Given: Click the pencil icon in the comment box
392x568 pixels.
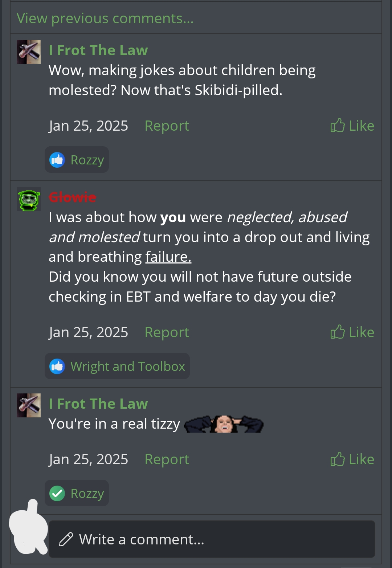Looking at the screenshot, I should point(66,539).
